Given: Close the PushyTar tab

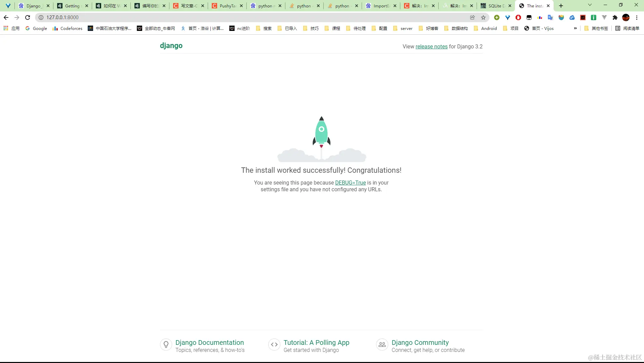Looking at the screenshot, I should 241,6.
